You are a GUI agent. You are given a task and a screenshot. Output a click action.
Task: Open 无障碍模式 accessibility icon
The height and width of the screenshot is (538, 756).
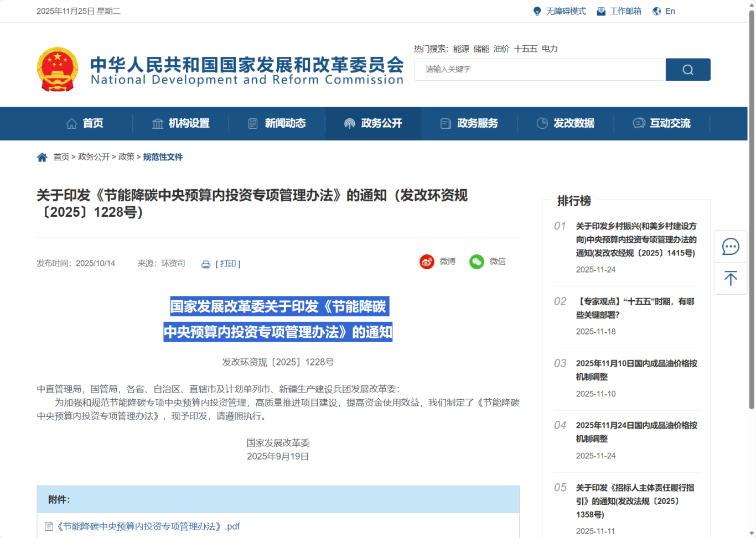click(x=536, y=11)
